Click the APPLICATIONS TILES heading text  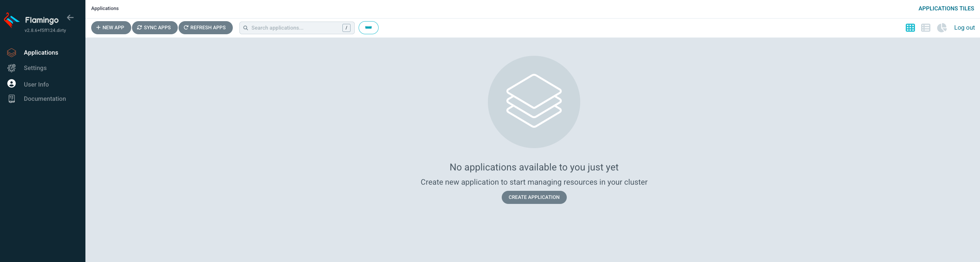click(946, 8)
